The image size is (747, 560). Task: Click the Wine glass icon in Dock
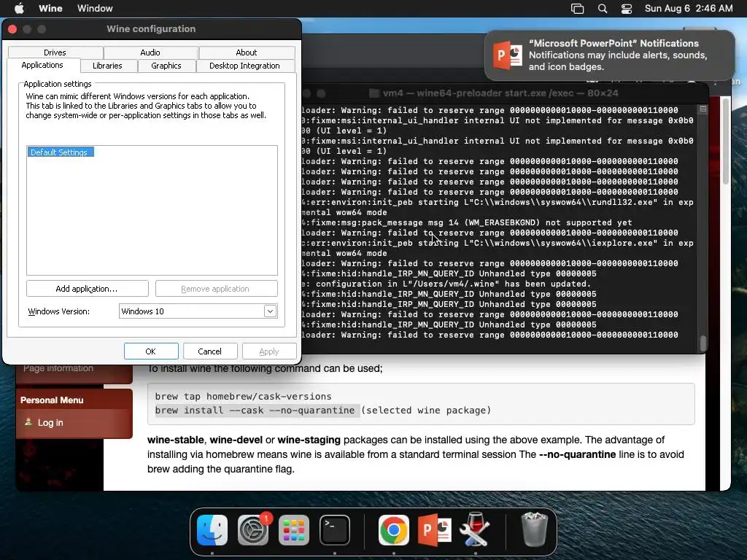tap(476, 529)
